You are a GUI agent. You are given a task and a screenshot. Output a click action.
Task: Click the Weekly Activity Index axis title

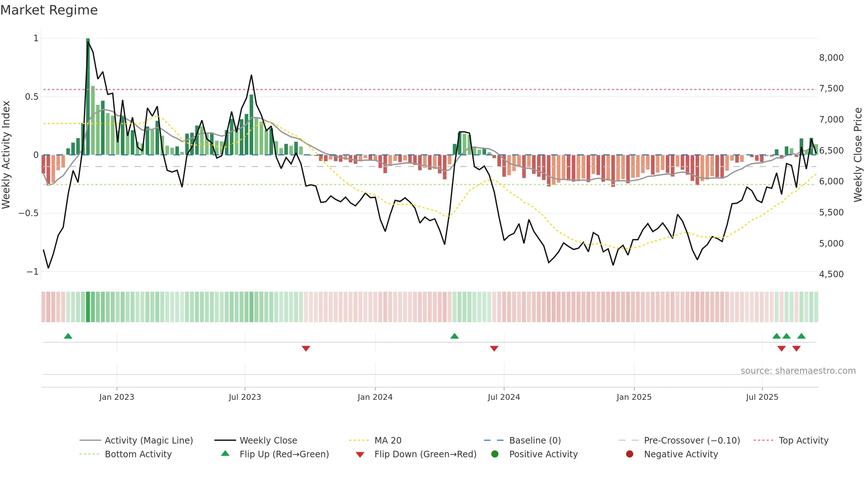coord(6,155)
